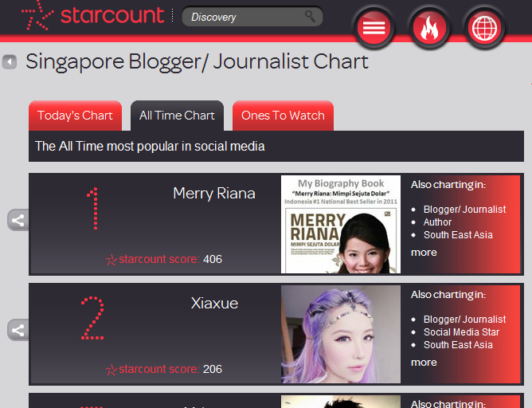Viewport: 532px width, 408px height.
Task: Open Author chart link under Merry Riana
Action: click(437, 222)
